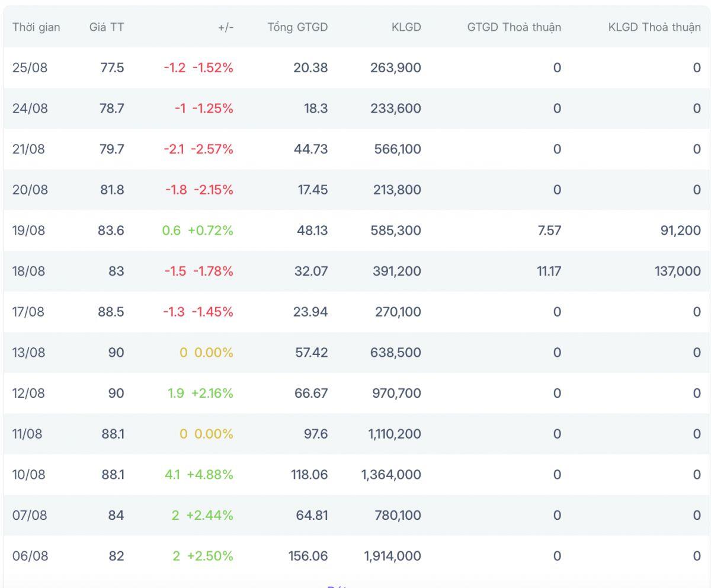Click the "GTGD Thoả thuận" column header
The height and width of the screenshot is (588, 711).
click(514, 27)
